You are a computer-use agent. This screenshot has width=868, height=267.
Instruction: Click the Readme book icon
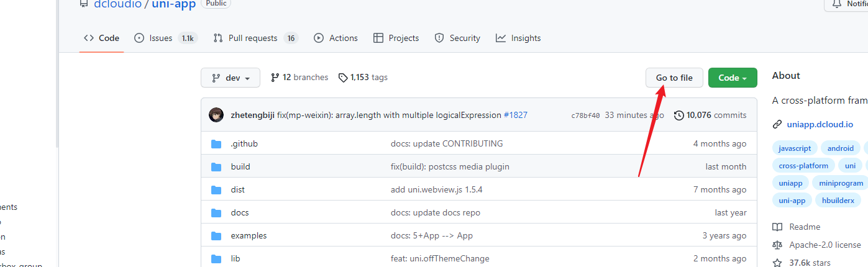tap(777, 227)
